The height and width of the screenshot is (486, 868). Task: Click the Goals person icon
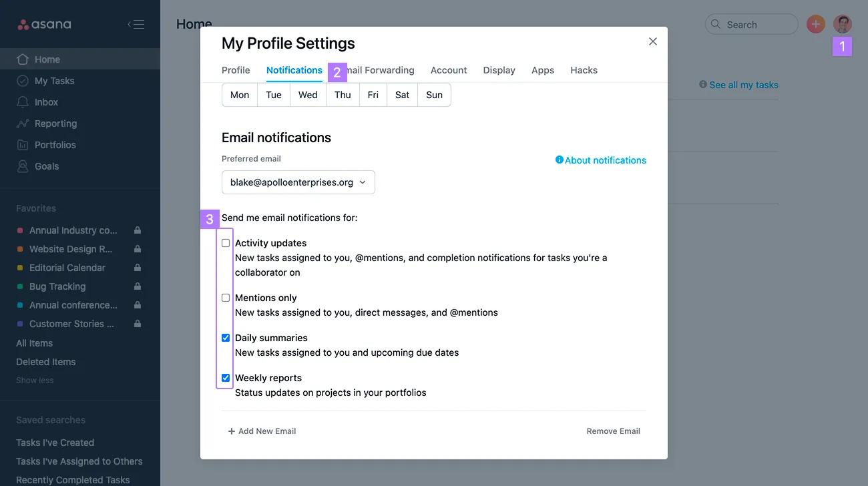click(23, 166)
